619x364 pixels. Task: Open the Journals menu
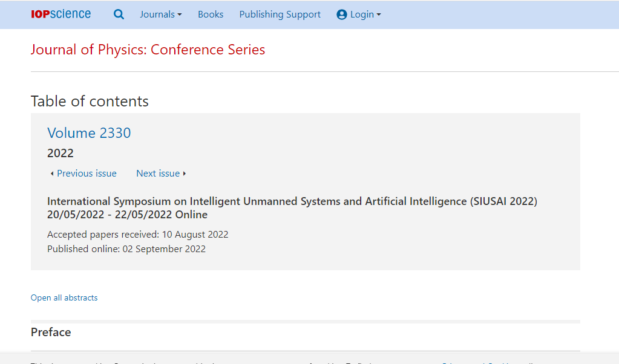[x=161, y=15]
